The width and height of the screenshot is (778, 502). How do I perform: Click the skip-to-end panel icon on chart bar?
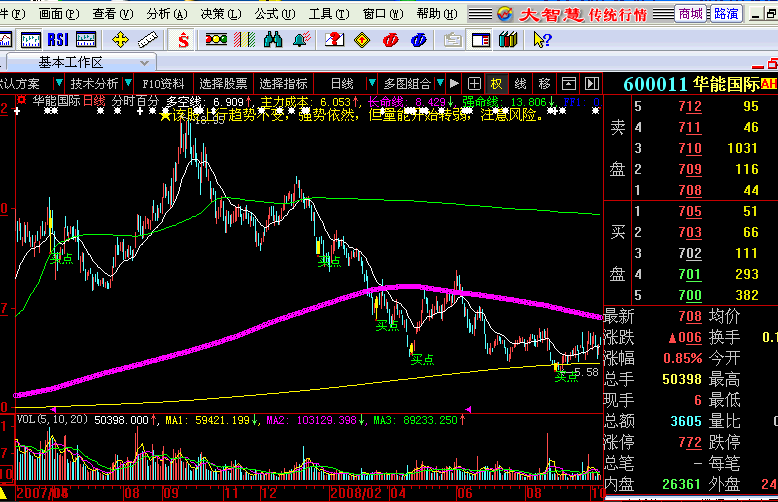592,84
